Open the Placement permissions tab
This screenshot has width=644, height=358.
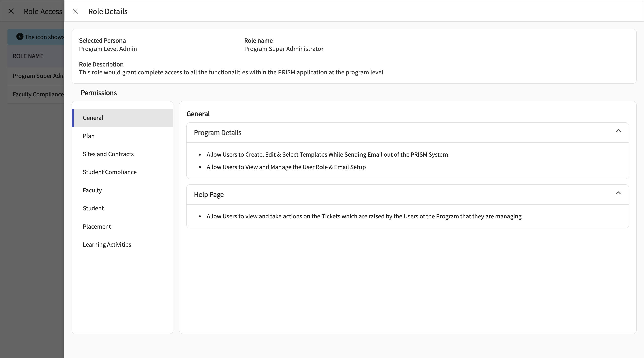(x=123, y=226)
